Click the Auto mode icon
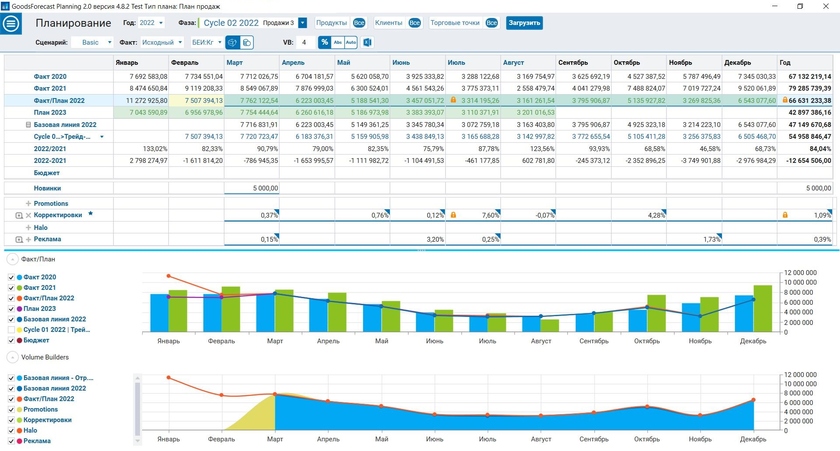The width and height of the screenshot is (840, 451). point(352,43)
